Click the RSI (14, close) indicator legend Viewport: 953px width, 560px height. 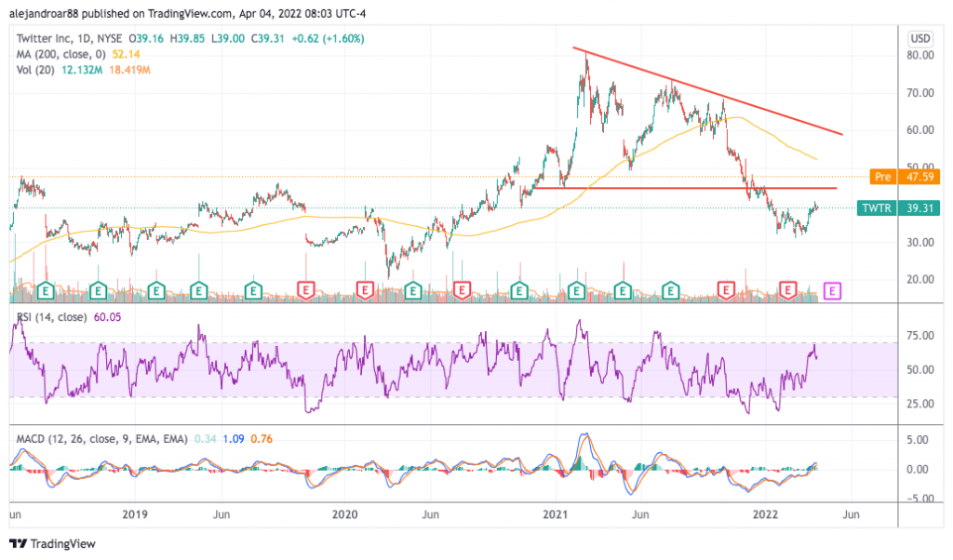[x=52, y=317]
